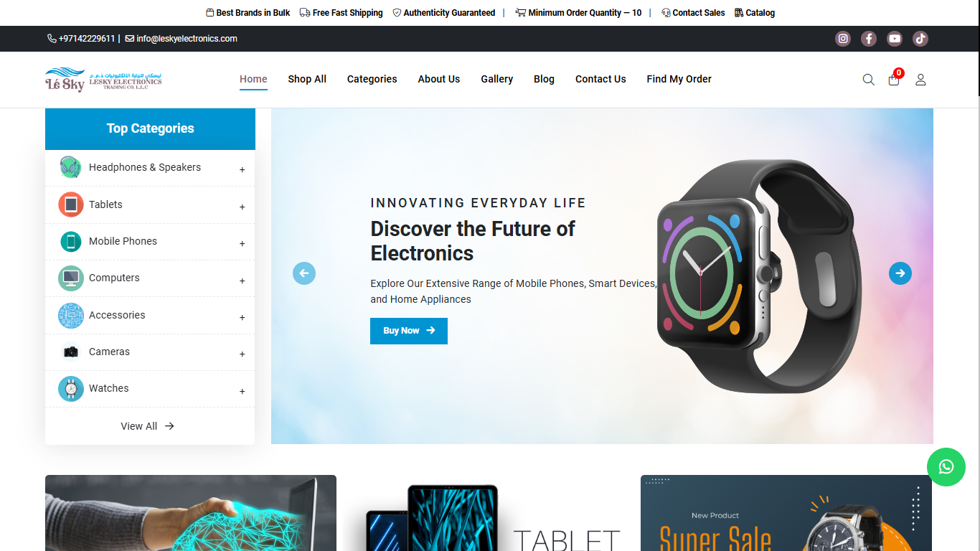Image resolution: width=980 pixels, height=551 pixels.
Task: Open the Instagram social icon
Action: [x=843, y=39]
